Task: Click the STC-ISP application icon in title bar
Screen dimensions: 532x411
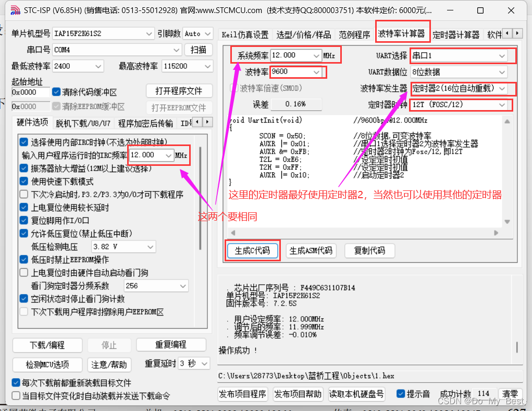Action: click(15, 10)
